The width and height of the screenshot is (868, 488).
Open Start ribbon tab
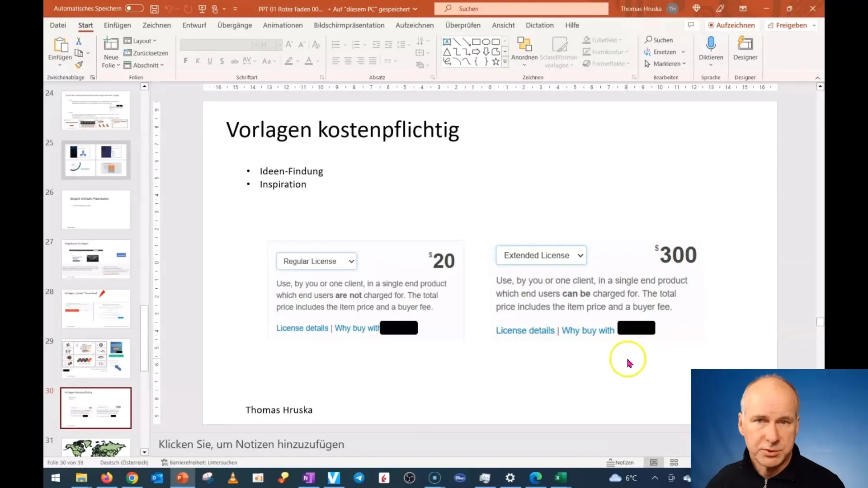86,25
